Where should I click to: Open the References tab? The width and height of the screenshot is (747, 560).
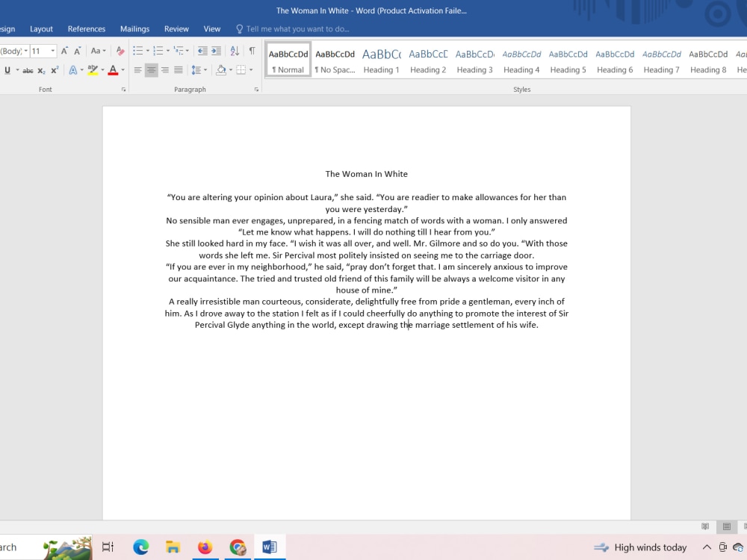coord(86,29)
